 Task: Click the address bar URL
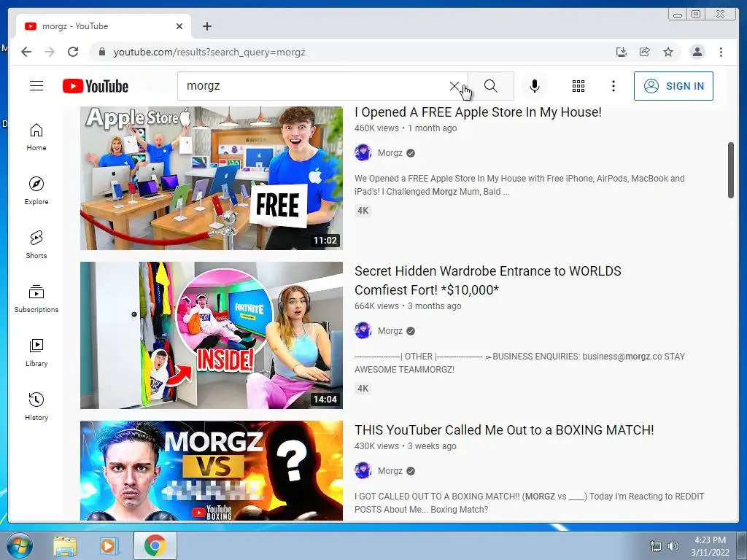tap(209, 52)
